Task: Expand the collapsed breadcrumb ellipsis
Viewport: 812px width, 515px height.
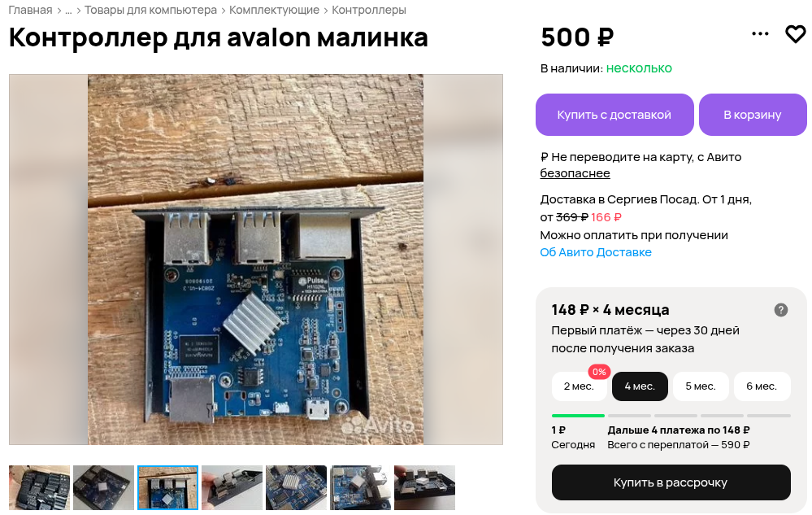Action: click(68, 11)
